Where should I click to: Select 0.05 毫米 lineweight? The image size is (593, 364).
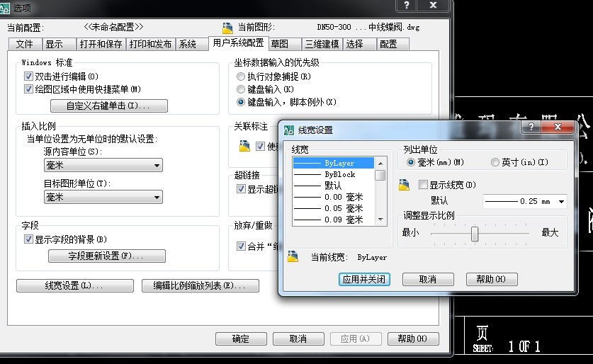334,208
